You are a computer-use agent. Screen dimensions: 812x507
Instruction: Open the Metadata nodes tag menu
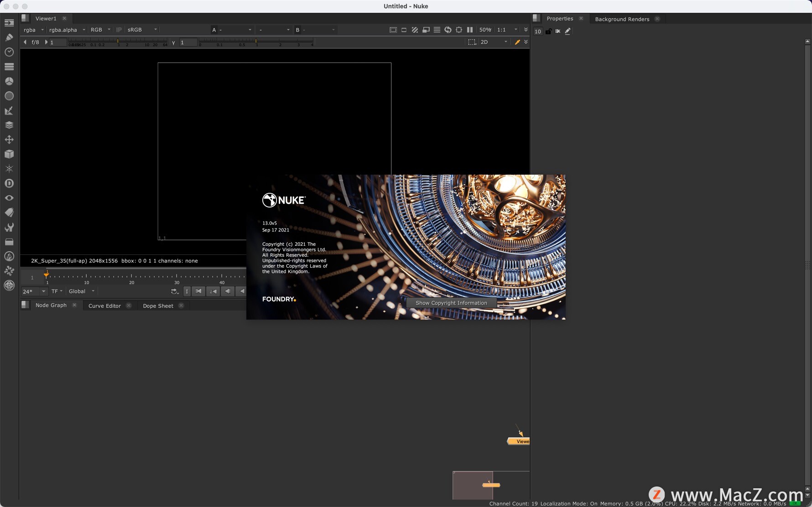(9, 212)
